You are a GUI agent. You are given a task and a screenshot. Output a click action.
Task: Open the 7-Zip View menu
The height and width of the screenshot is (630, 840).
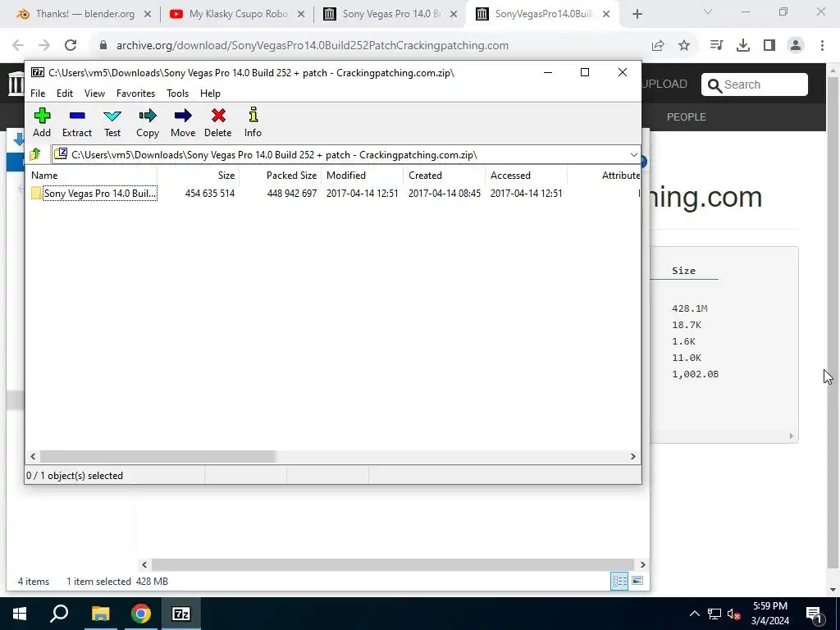coord(94,94)
